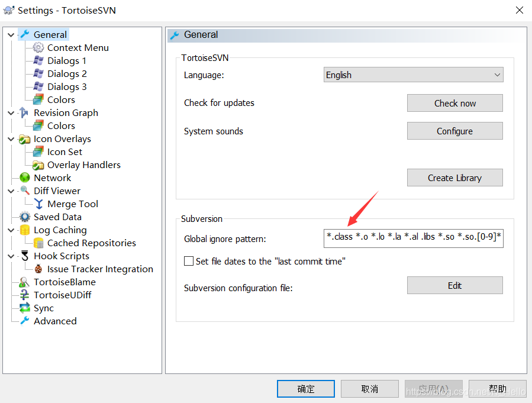Select the Context Menu settings page
Viewport: 532px width, 403px height.
pyautogui.click(x=78, y=47)
